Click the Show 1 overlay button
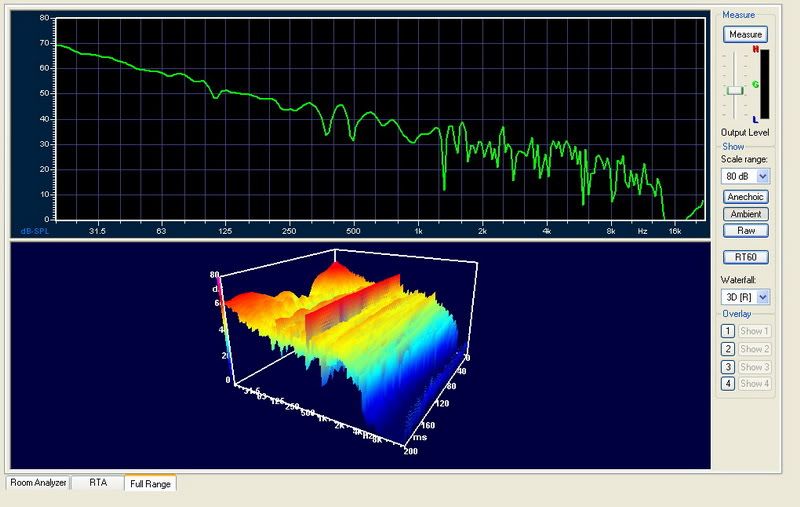The width and height of the screenshot is (800, 507). 754,331
